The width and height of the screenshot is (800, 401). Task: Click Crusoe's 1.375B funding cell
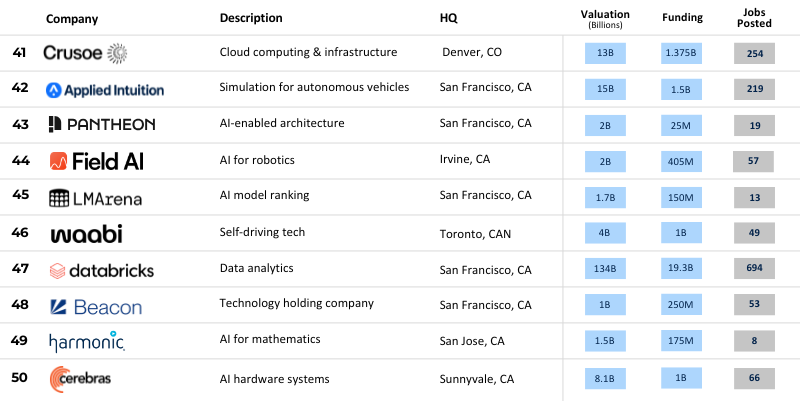coord(683,52)
